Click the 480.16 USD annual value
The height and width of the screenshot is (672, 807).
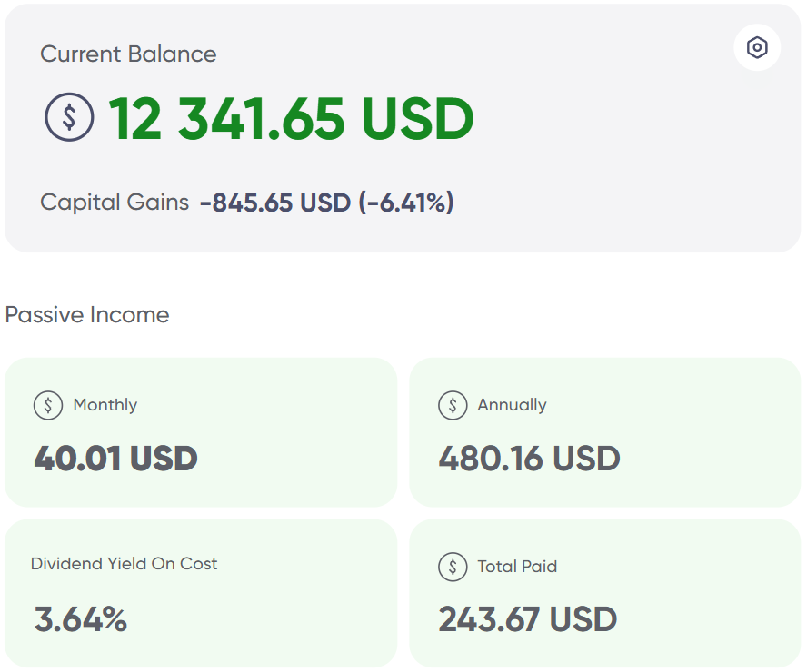529,458
